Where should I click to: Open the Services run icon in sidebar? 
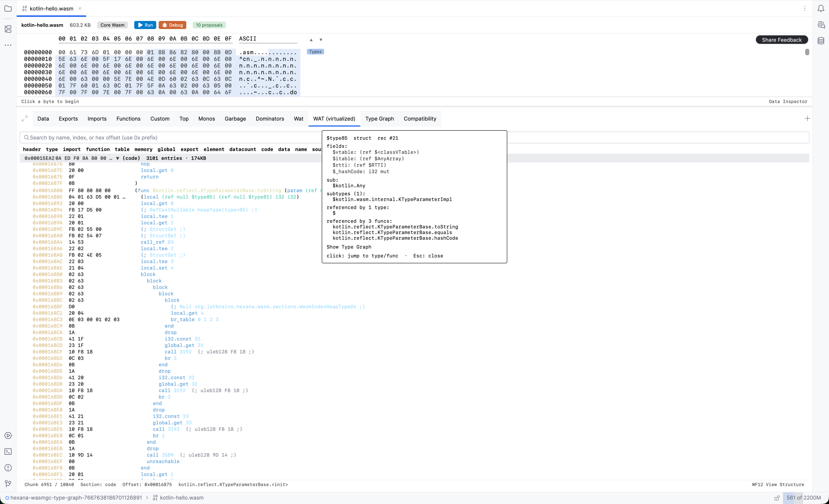(8, 435)
